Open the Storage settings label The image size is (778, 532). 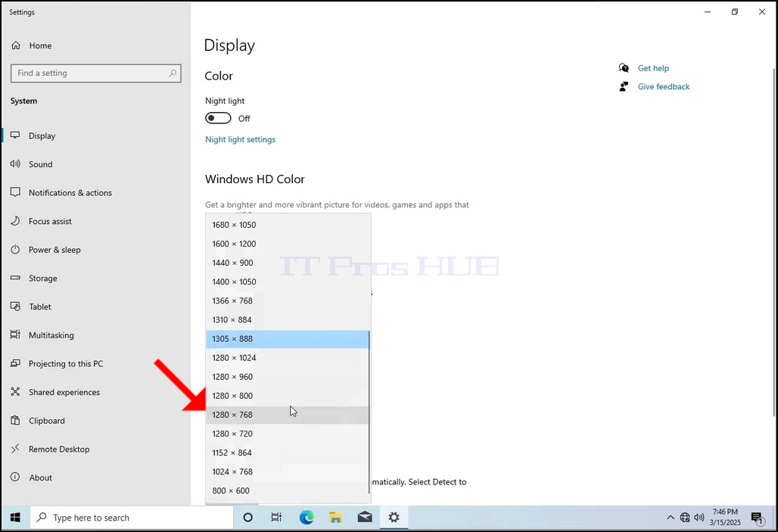(42, 278)
